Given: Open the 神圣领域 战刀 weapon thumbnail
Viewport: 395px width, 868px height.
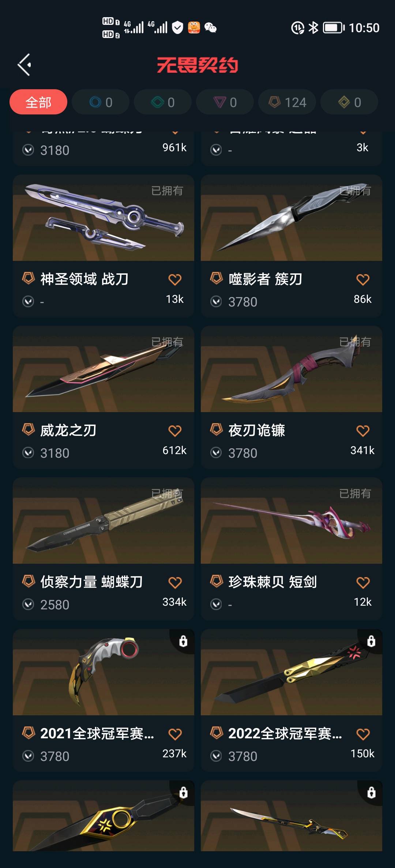Looking at the screenshot, I should [104, 218].
